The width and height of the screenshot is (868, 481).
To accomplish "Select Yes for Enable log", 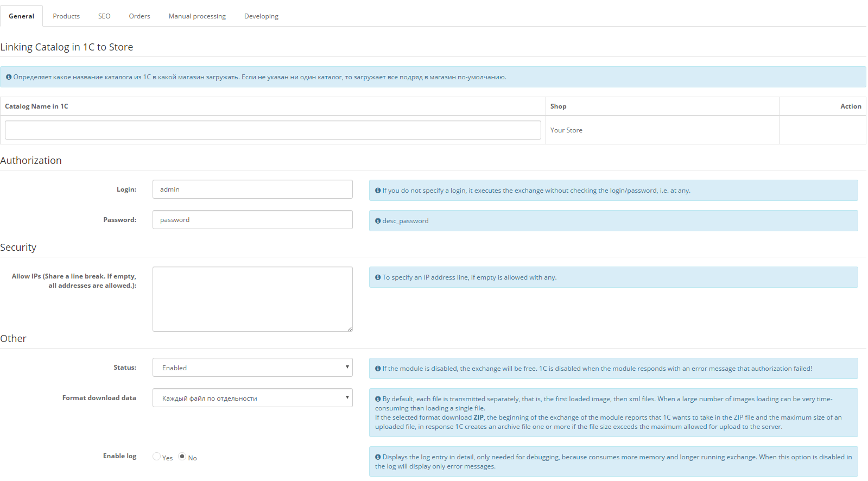I will (156, 457).
